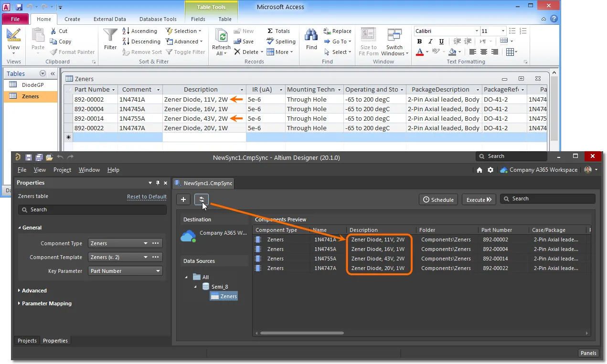Toggle Filter button in Sort & Filter
The height and width of the screenshot is (364, 607).
point(185,52)
